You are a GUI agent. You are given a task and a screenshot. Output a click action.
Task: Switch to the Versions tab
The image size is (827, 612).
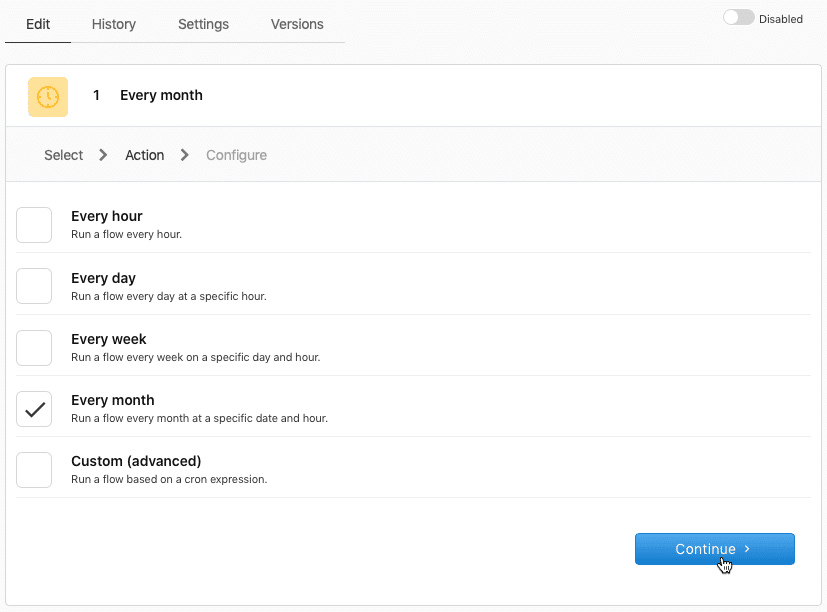[297, 24]
